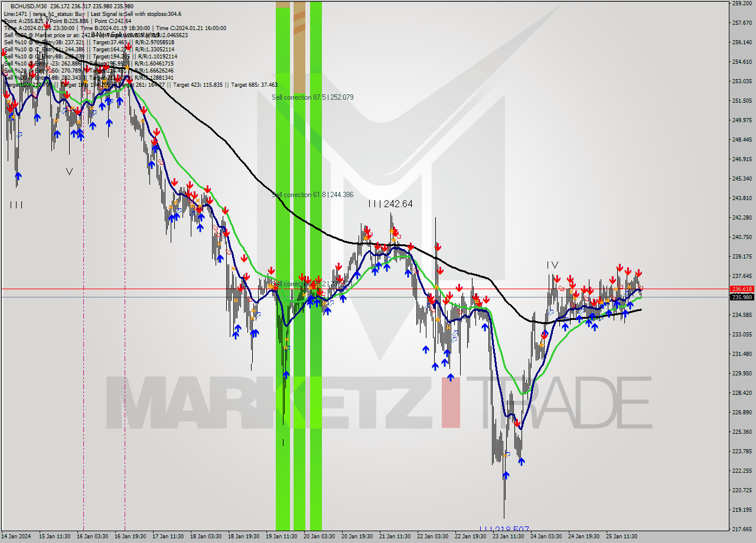
Task: Click the blue up arrow at the 218.5 low
Action: click(505, 475)
